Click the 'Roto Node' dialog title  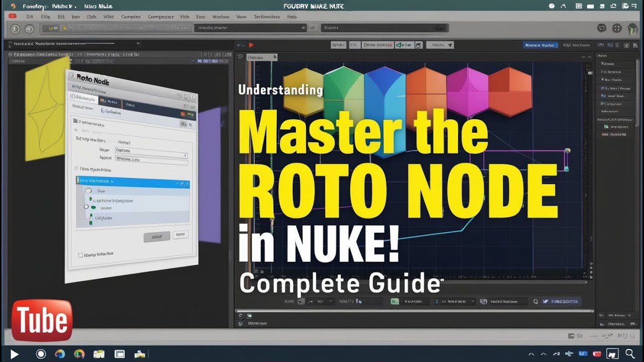tap(93, 79)
